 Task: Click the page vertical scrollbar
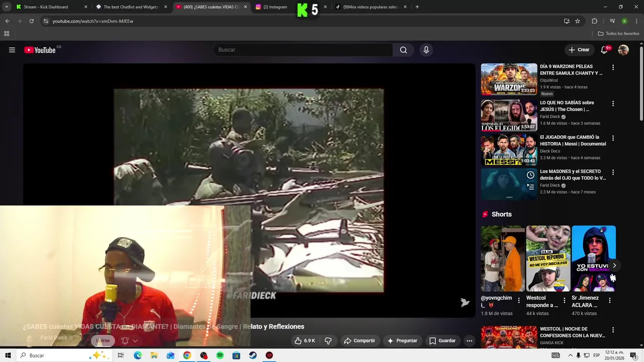point(641,83)
